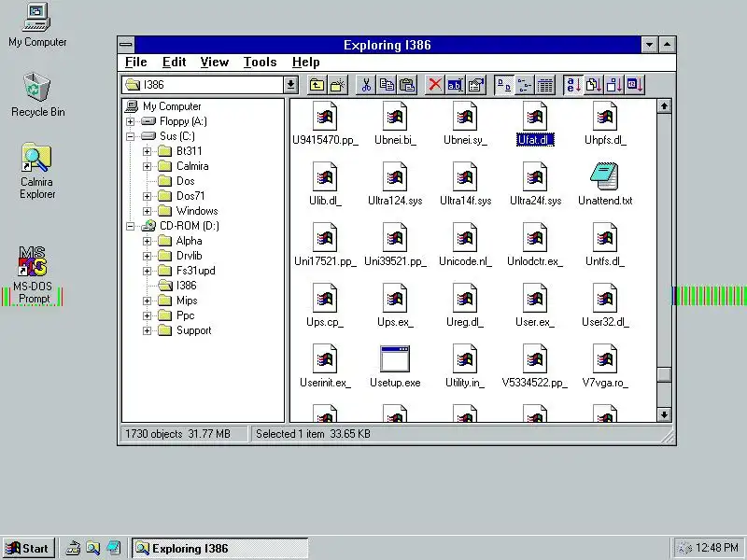
Task: Select MS-DOS Prompt desktop shortcut
Action: [33, 275]
